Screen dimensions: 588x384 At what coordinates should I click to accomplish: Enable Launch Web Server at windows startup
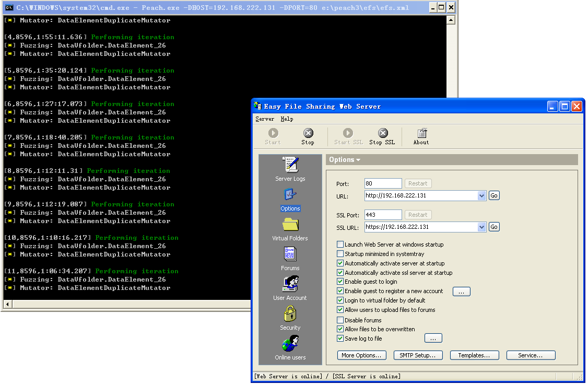340,244
